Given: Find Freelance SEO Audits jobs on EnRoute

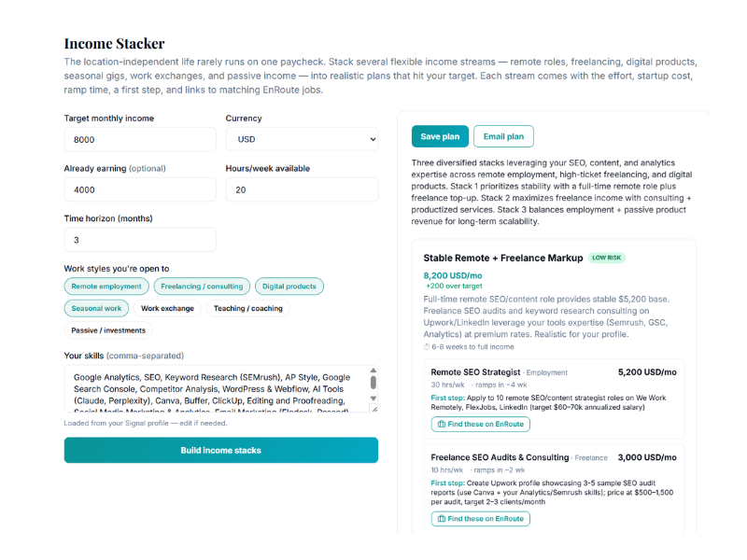Looking at the screenshot, I should (481, 519).
